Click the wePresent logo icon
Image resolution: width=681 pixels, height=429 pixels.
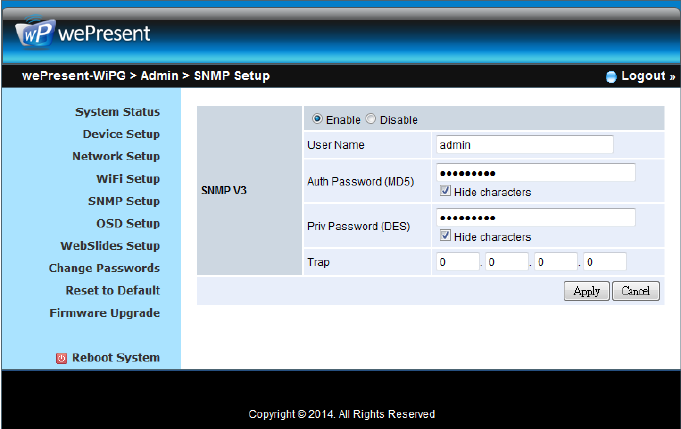click(35, 31)
